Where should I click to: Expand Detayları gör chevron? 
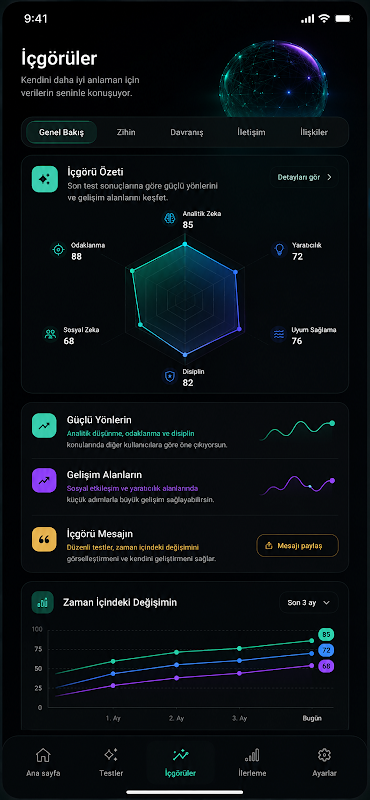click(329, 178)
